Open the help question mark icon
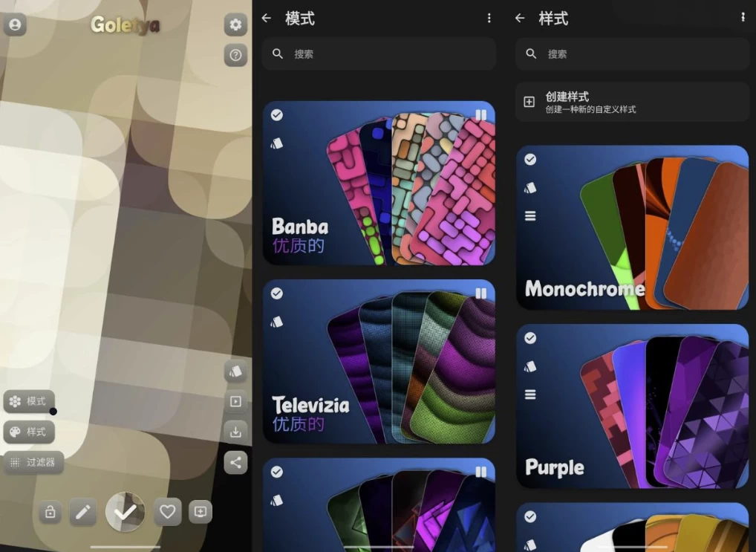 (235, 55)
